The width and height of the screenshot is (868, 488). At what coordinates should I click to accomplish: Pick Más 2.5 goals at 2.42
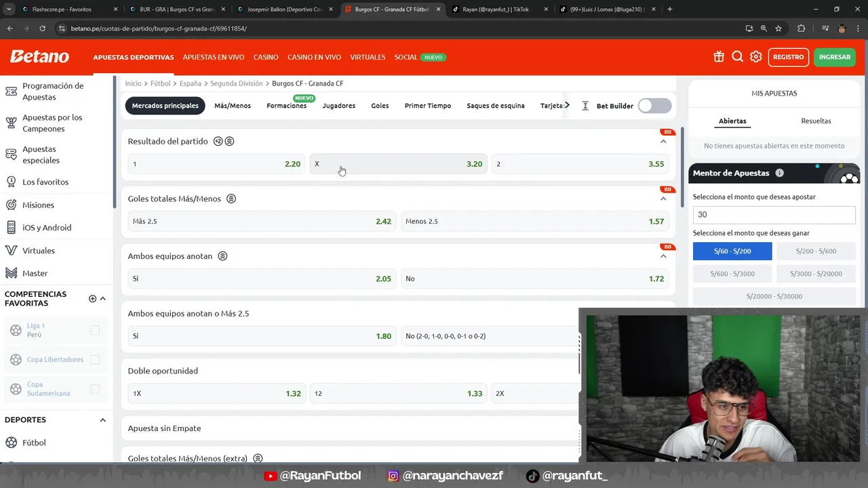click(x=262, y=221)
